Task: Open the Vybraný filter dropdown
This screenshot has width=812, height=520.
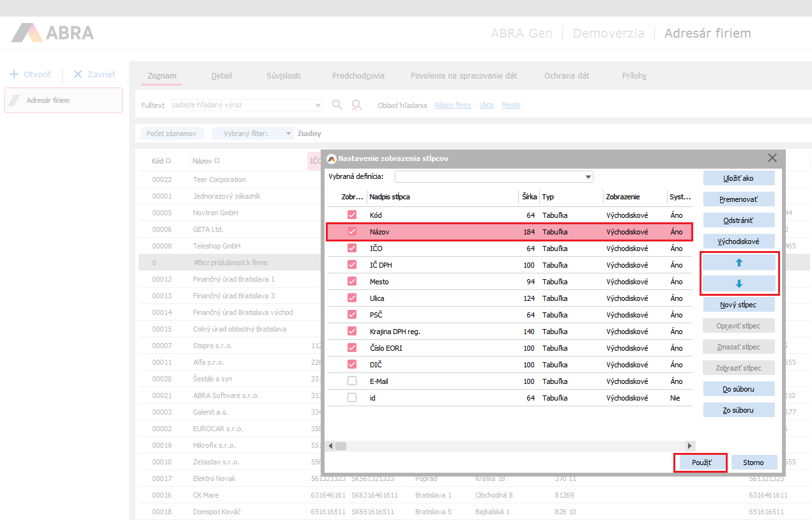Action: (x=288, y=134)
